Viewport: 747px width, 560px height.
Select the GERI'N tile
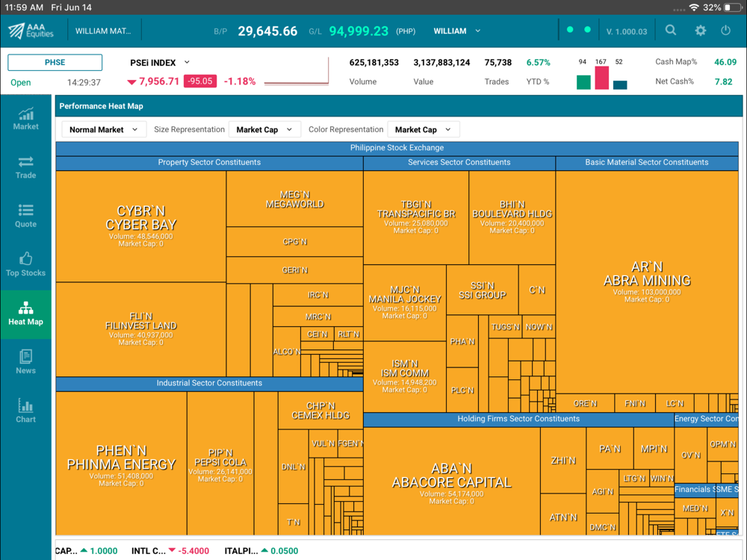(x=294, y=270)
